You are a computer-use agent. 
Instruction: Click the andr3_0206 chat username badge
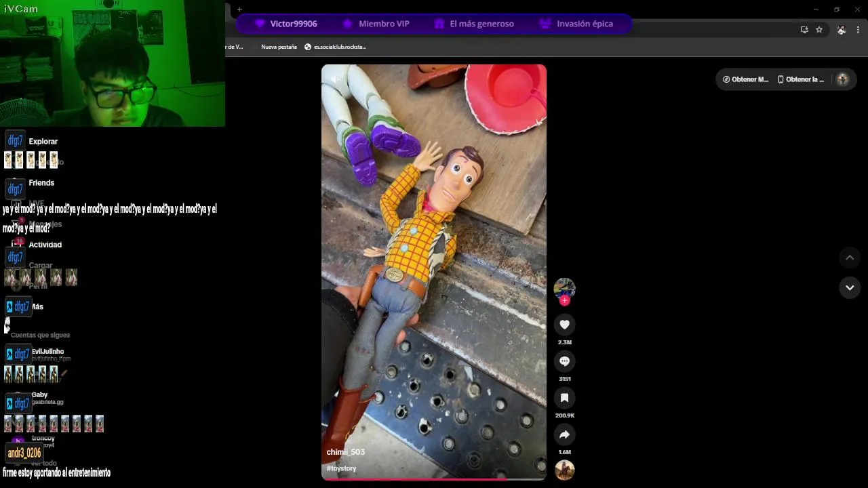point(24,453)
